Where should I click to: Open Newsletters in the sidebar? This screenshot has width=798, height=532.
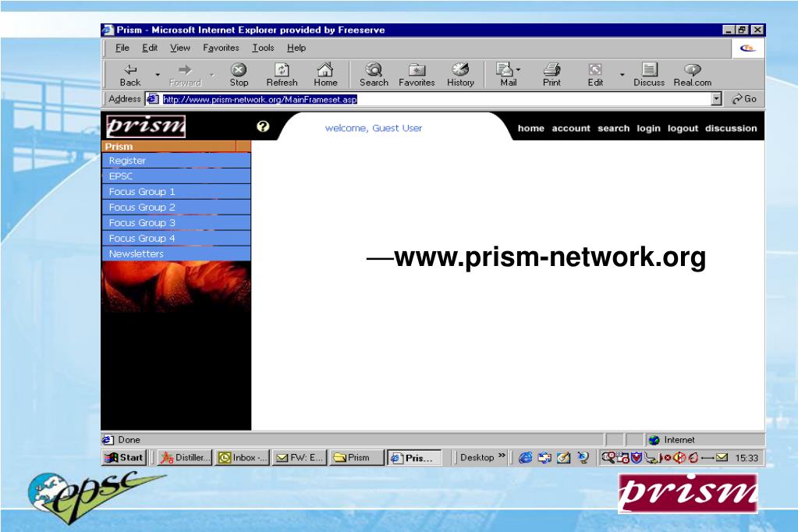coord(176,254)
